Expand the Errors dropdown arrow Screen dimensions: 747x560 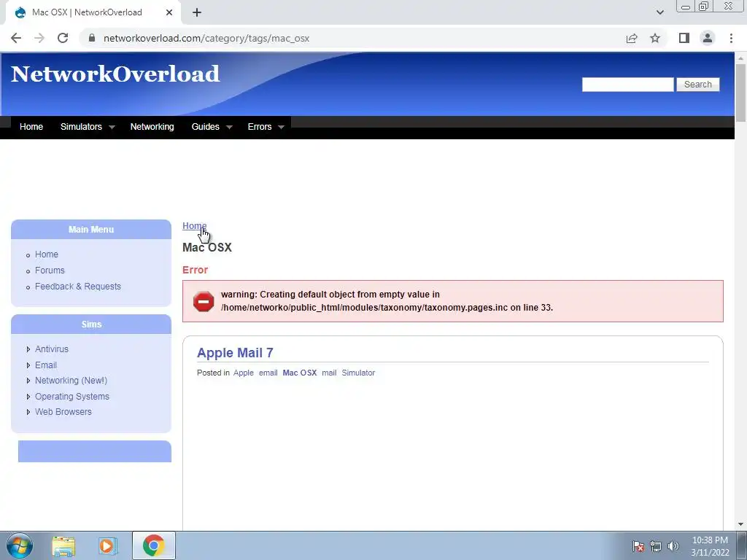coord(281,127)
